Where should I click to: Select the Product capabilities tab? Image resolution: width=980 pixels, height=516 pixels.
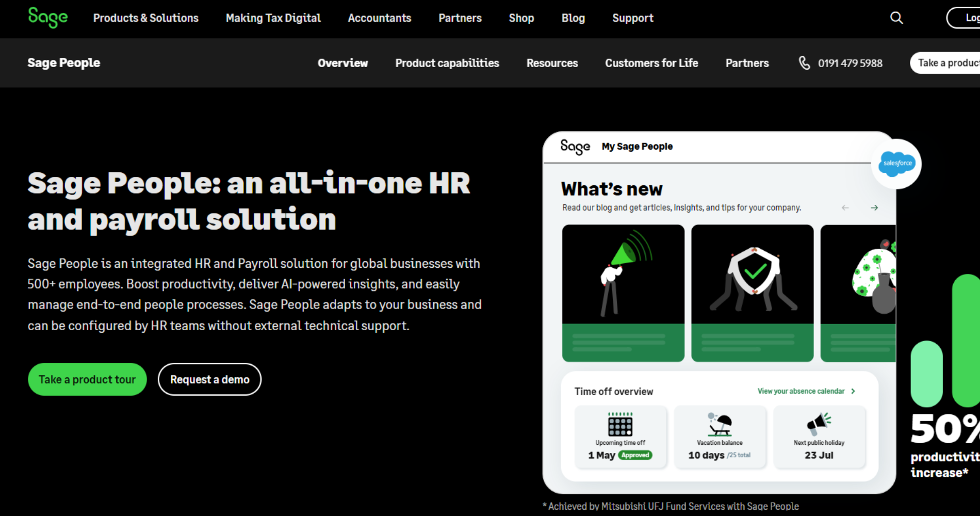pyautogui.click(x=447, y=63)
